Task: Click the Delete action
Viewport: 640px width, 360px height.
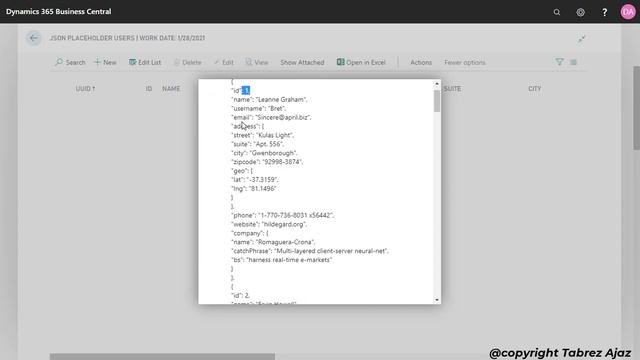Action: (x=187, y=62)
